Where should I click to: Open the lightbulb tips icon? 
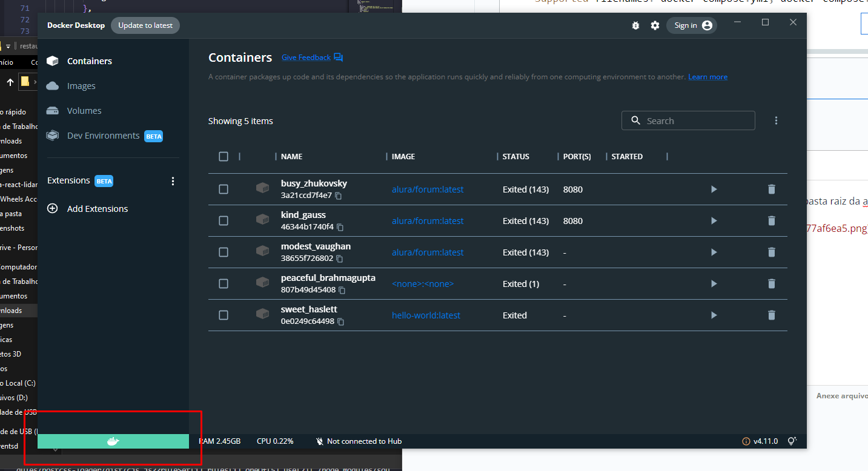[791, 441]
